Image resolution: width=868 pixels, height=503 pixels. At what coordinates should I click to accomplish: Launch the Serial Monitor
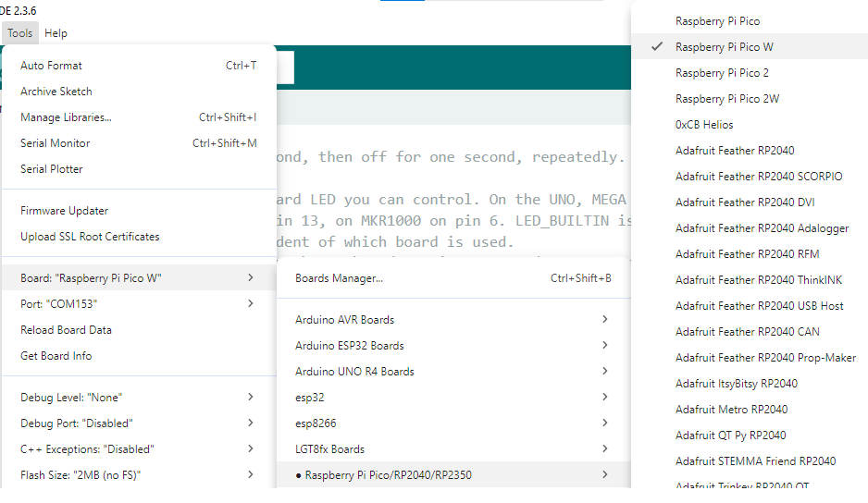point(56,143)
